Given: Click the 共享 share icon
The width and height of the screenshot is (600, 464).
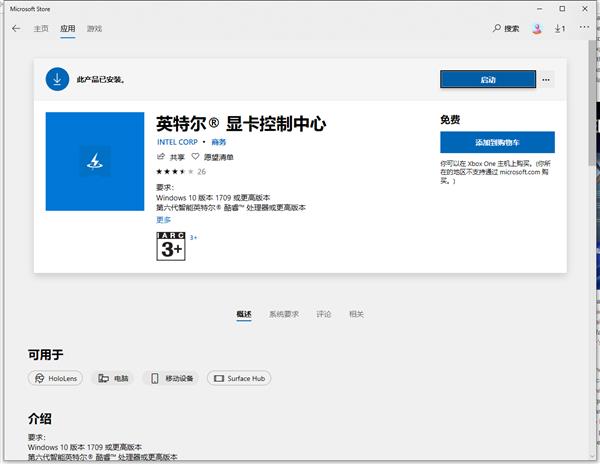Looking at the screenshot, I should coord(171,157).
